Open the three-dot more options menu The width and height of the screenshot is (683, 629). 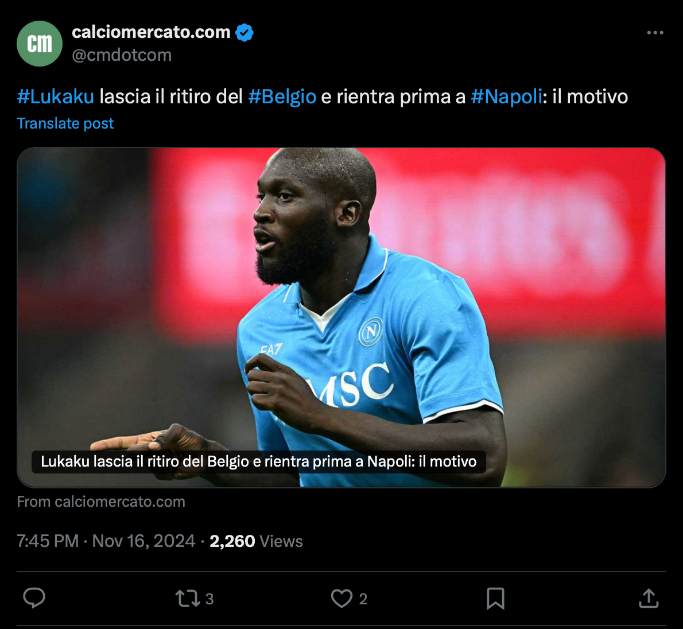point(655,33)
